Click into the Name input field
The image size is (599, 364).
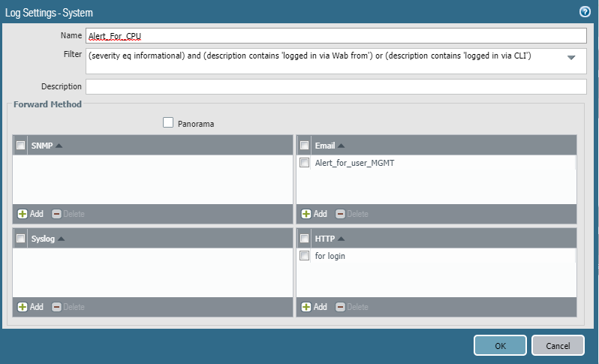coord(336,36)
